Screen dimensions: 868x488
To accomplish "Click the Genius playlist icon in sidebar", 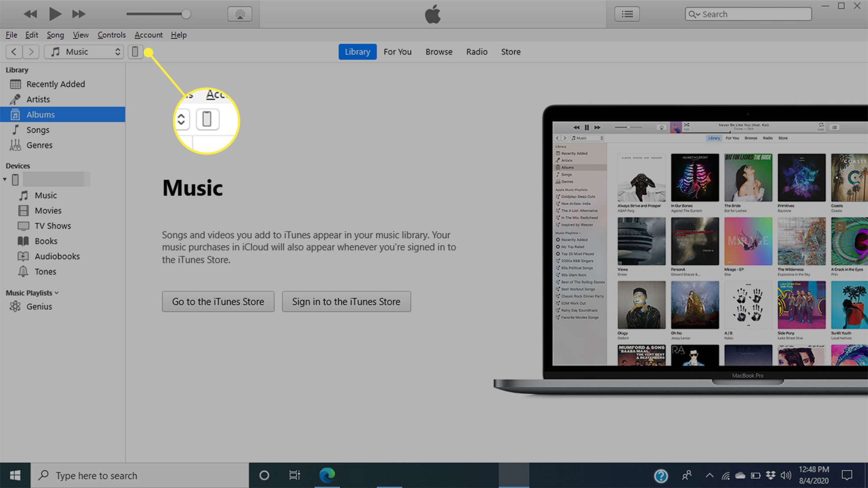I will [16, 306].
